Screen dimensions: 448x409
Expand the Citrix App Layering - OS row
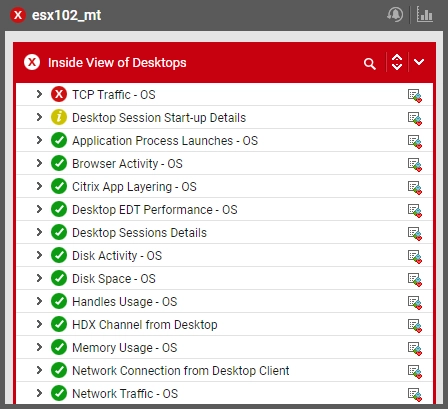[39, 186]
